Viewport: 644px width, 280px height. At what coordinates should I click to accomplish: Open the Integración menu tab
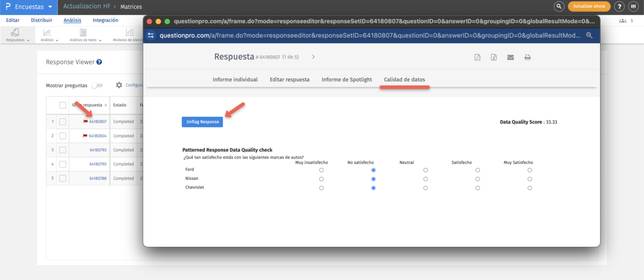coord(105,20)
